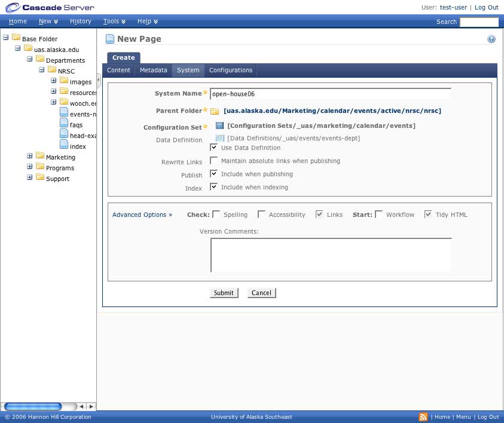The height and width of the screenshot is (423, 504).
Task: Open the Advanced Options link
Action: point(142,215)
